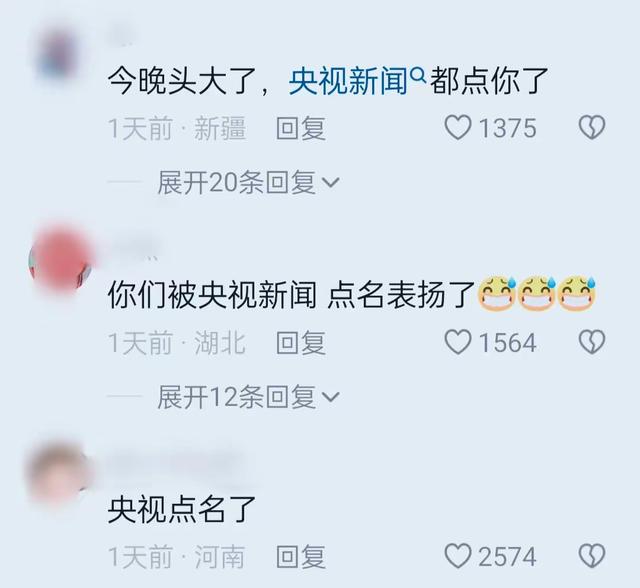
Task: Select comment 你们被央视新闻 点名表扬了
Action: click(x=291, y=295)
